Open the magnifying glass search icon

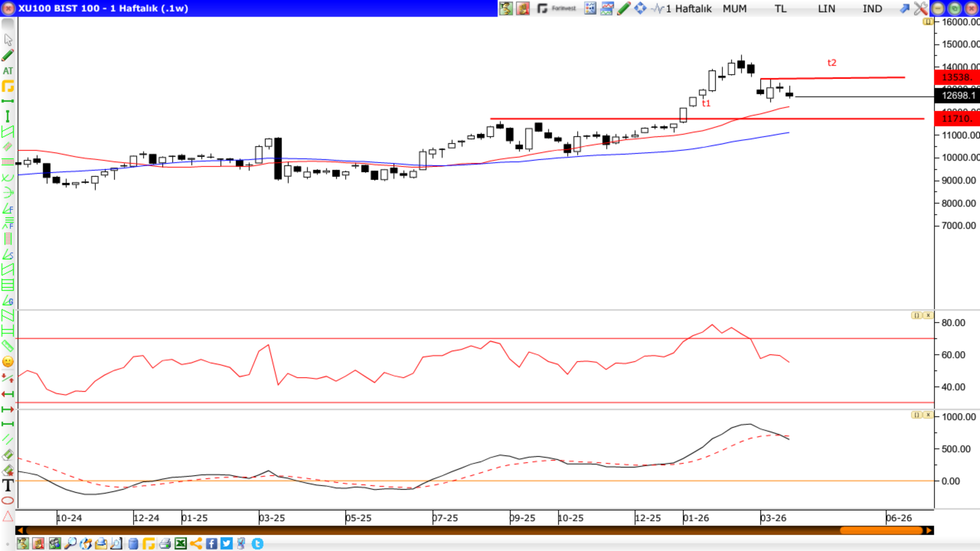(70, 543)
